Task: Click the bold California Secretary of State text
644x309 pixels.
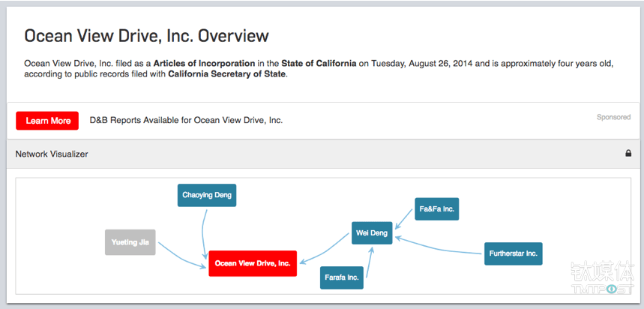Action: 226,74
